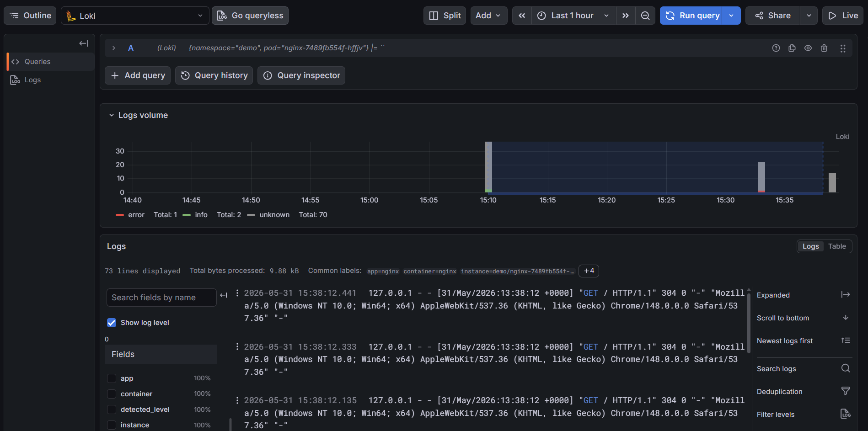Open Query inspector
Image resolution: width=868 pixels, height=431 pixels.
click(x=301, y=75)
